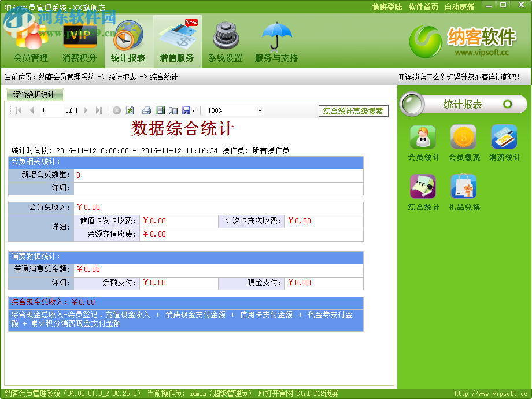The width and height of the screenshot is (532, 399).
Task: Click the print icon in report toolbar
Action: 146,110
